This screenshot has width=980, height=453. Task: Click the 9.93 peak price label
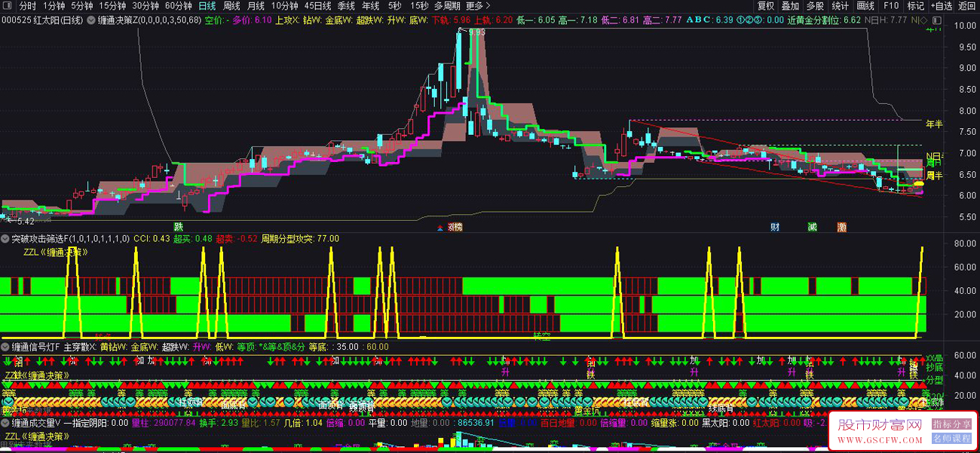(x=476, y=32)
